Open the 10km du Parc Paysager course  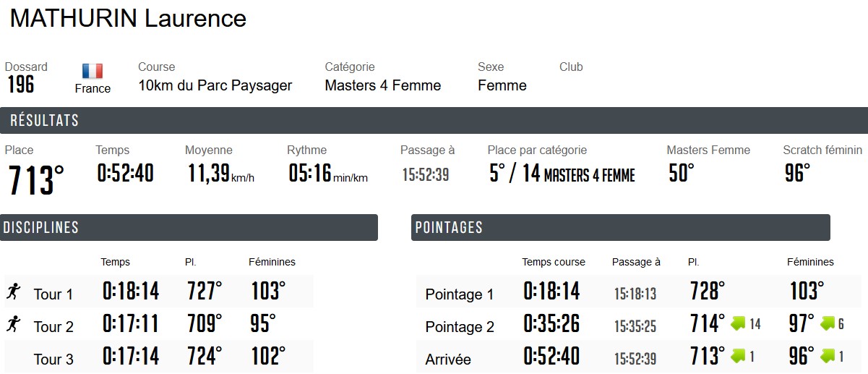215,85
